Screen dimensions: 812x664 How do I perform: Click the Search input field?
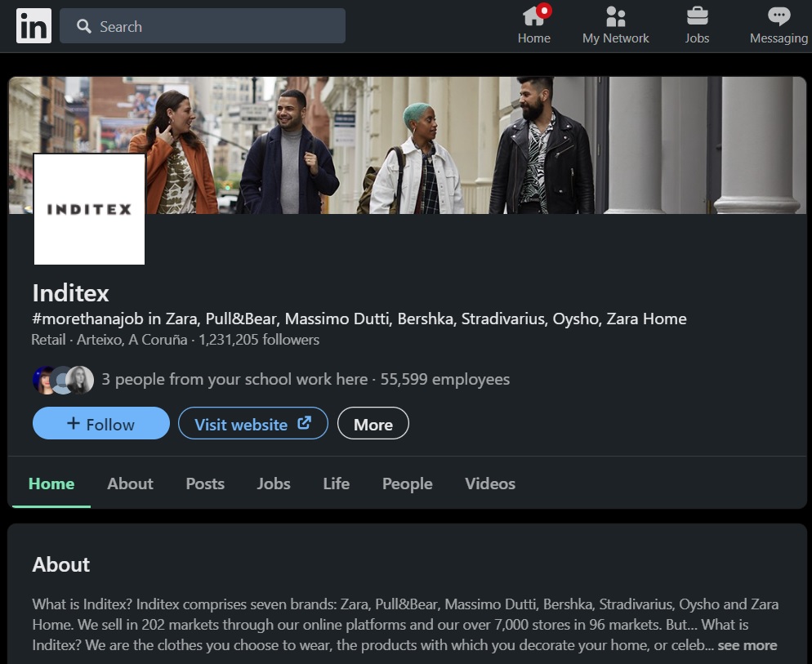(203, 26)
